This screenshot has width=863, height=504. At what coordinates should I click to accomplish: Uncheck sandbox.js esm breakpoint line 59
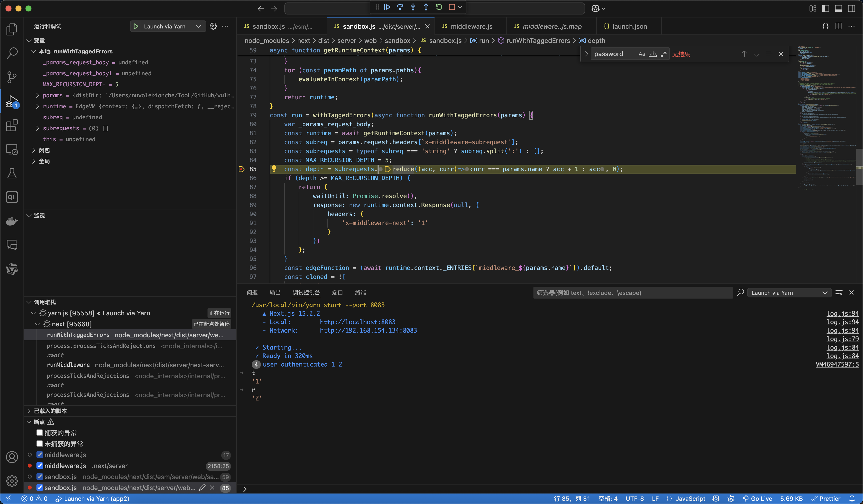[40, 477]
